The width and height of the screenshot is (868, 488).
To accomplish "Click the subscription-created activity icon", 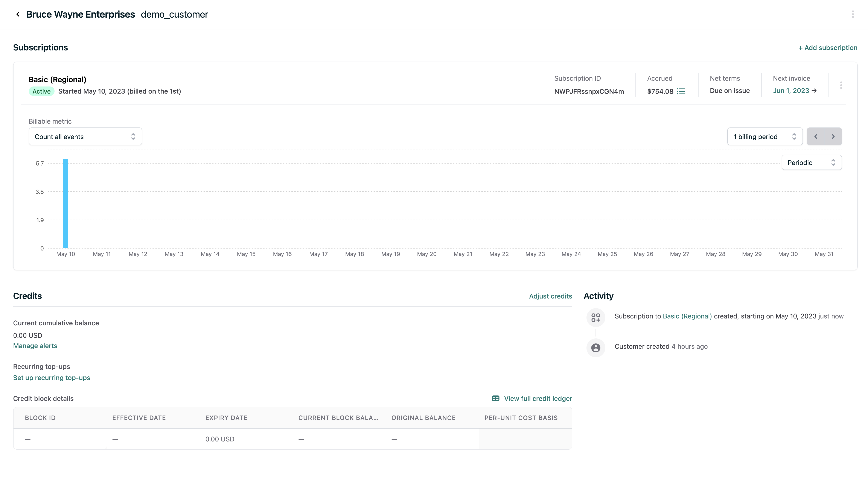I will pos(595,317).
